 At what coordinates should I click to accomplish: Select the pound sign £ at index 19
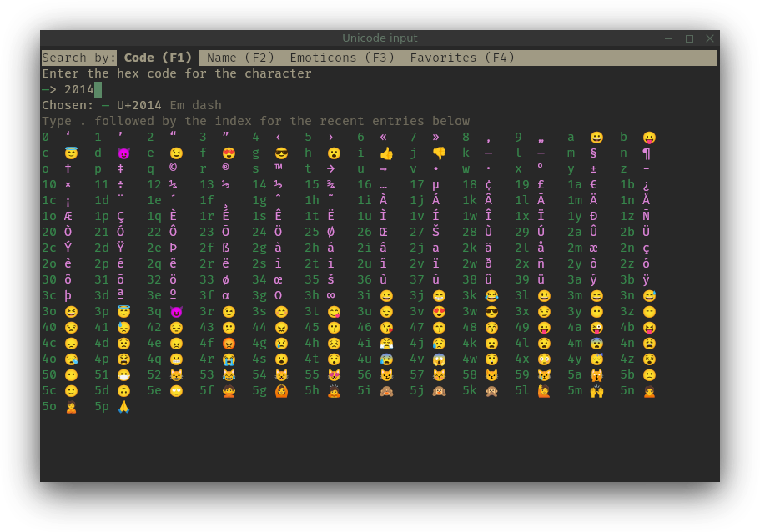point(541,184)
